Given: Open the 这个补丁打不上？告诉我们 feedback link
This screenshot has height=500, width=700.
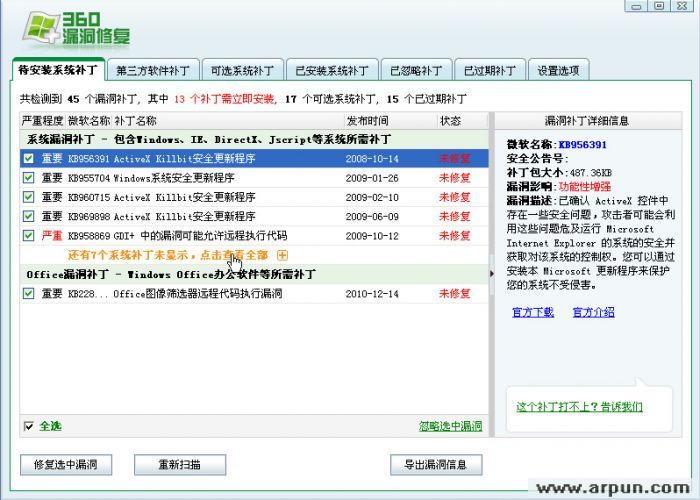Looking at the screenshot, I should click(579, 407).
